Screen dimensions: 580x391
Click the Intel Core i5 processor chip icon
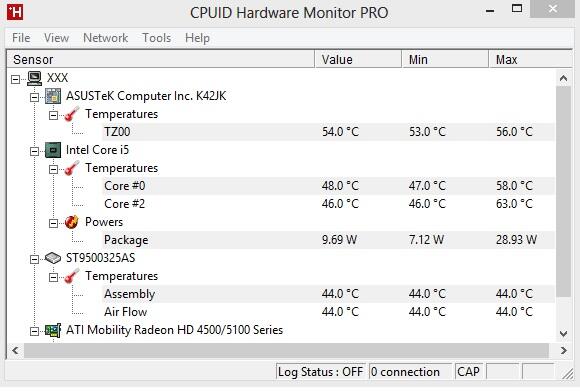[53, 150]
